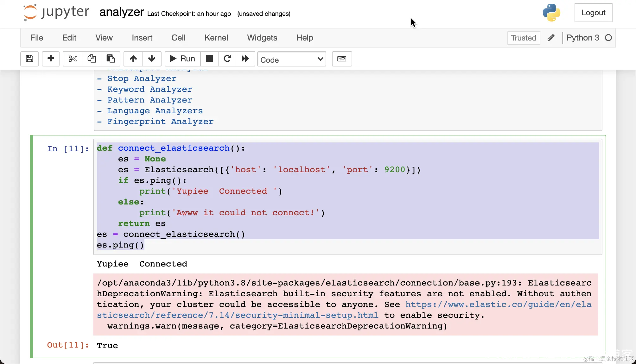Interrupt the kernel with the stop icon
The image size is (636, 364).
[209, 59]
